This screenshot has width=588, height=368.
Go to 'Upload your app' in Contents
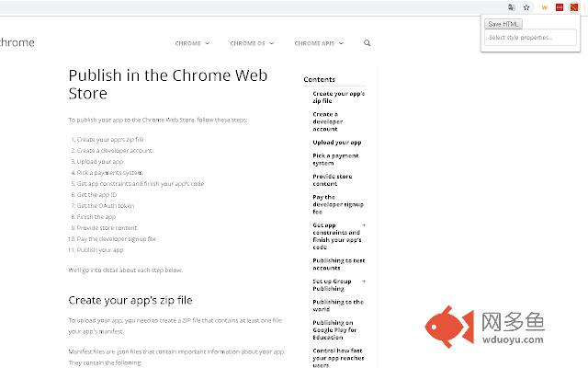[x=336, y=143]
